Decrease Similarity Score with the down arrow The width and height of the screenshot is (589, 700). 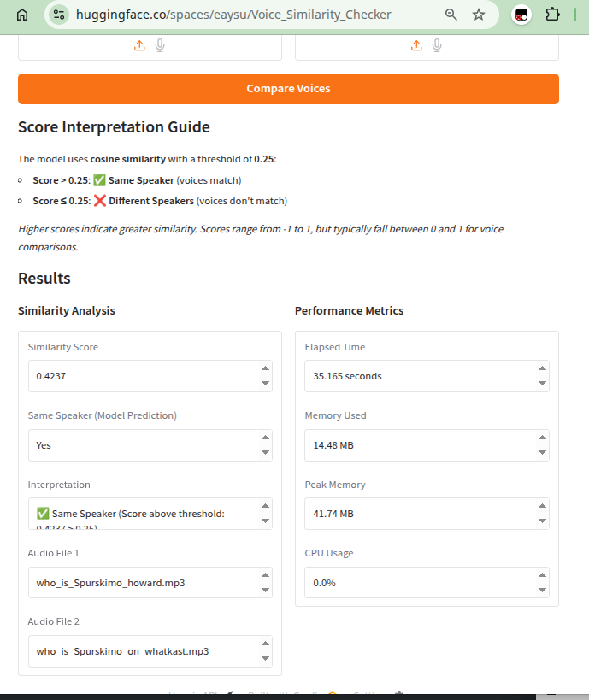[265, 384]
